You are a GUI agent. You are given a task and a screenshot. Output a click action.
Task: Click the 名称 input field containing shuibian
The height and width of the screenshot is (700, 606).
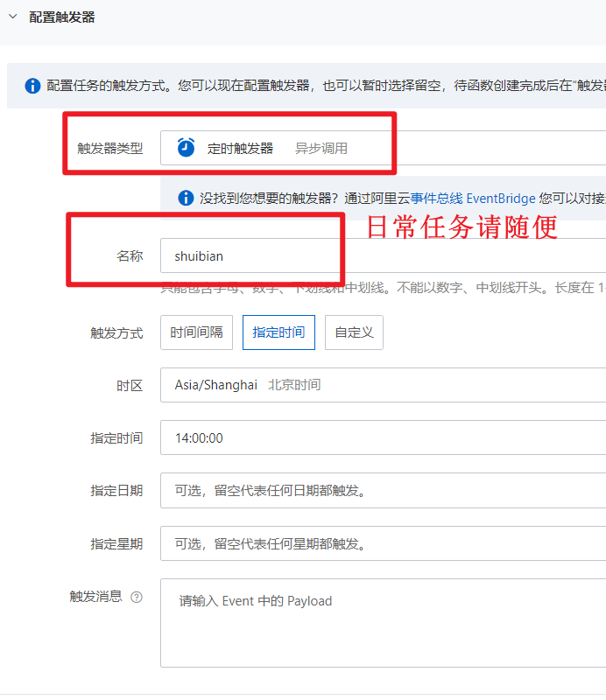pos(383,255)
